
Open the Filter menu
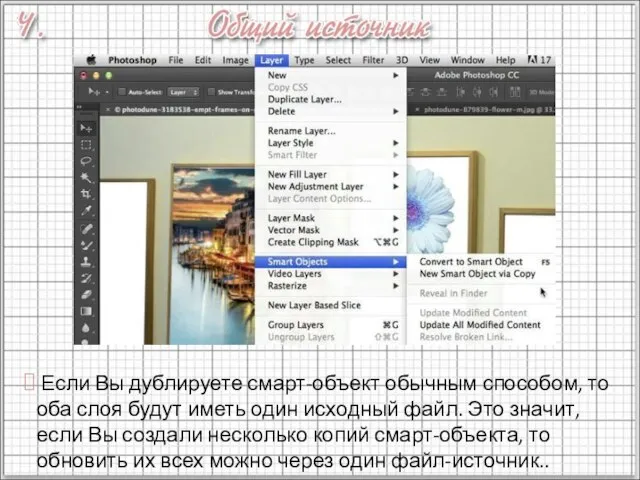pos(373,60)
